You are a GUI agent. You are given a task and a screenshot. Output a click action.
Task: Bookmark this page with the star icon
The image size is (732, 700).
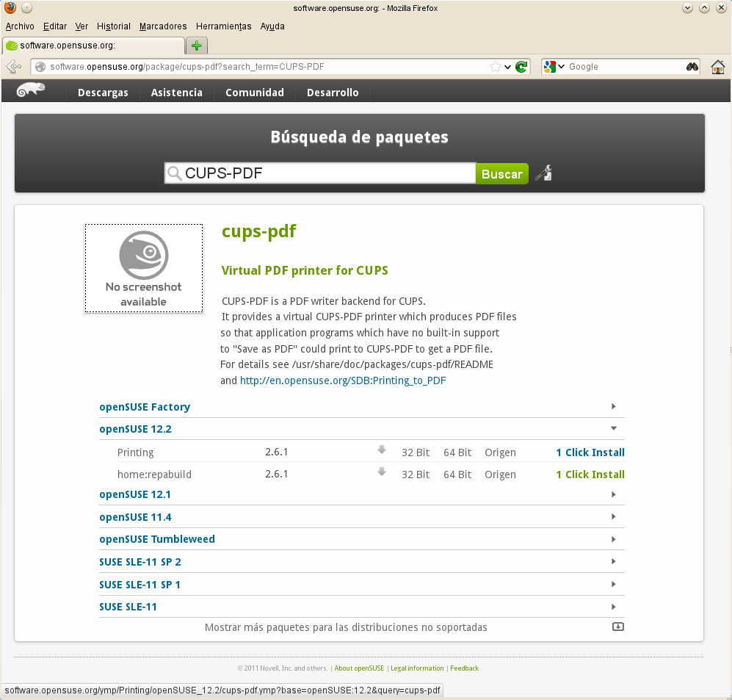(x=496, y=67)
